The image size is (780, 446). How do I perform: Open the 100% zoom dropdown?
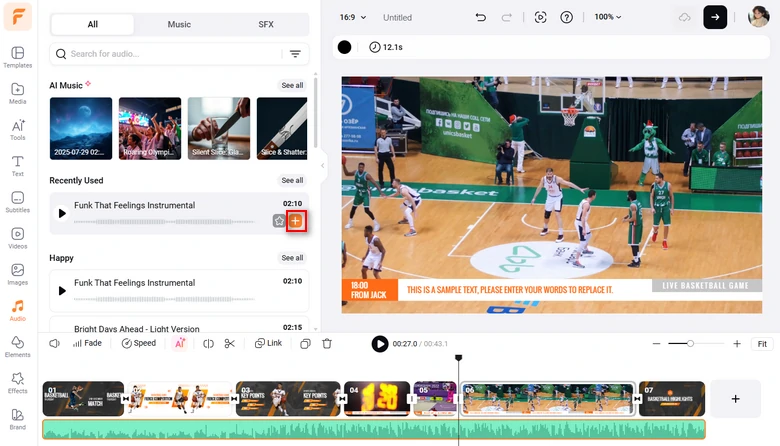[x=608, y=17]
